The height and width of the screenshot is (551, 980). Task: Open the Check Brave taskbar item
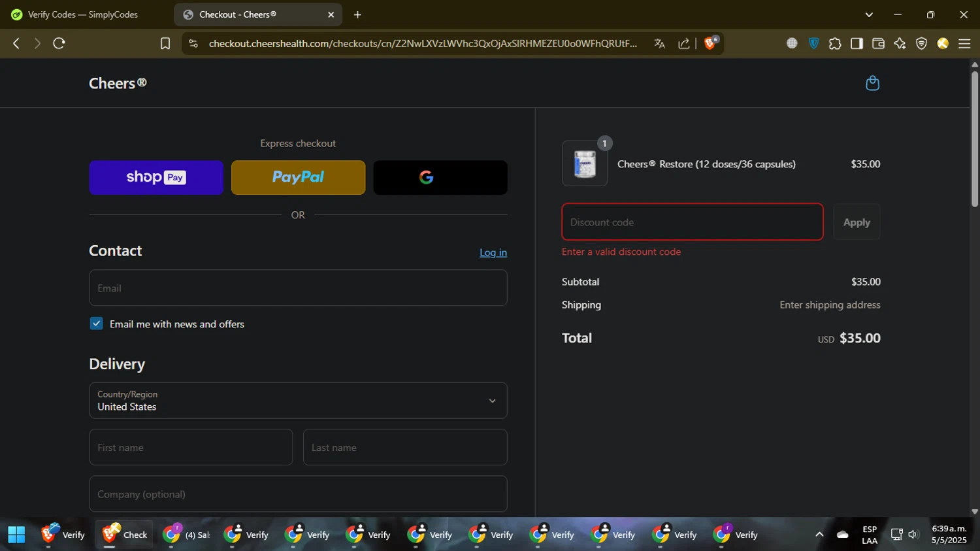point(125,535)
